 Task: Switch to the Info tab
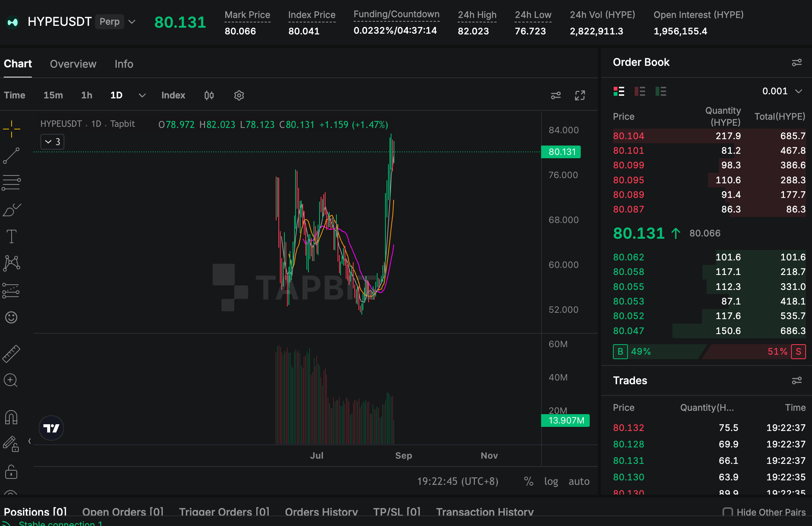(124, 64)
